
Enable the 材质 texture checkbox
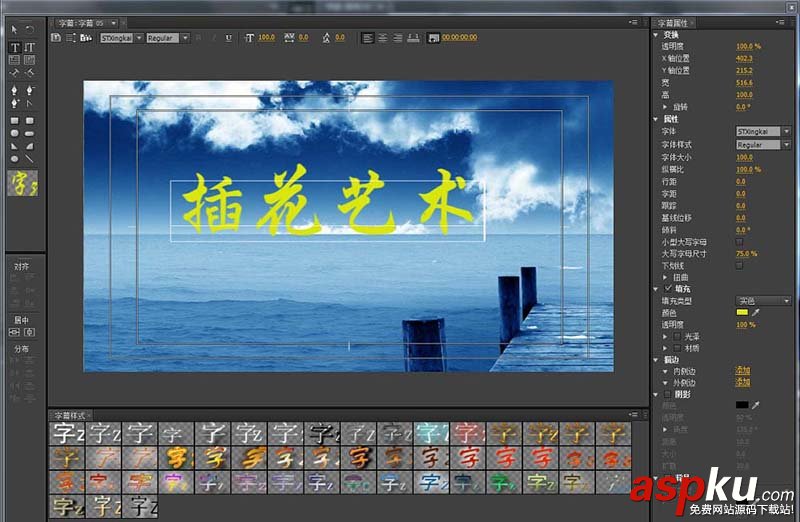coord(677,348)
